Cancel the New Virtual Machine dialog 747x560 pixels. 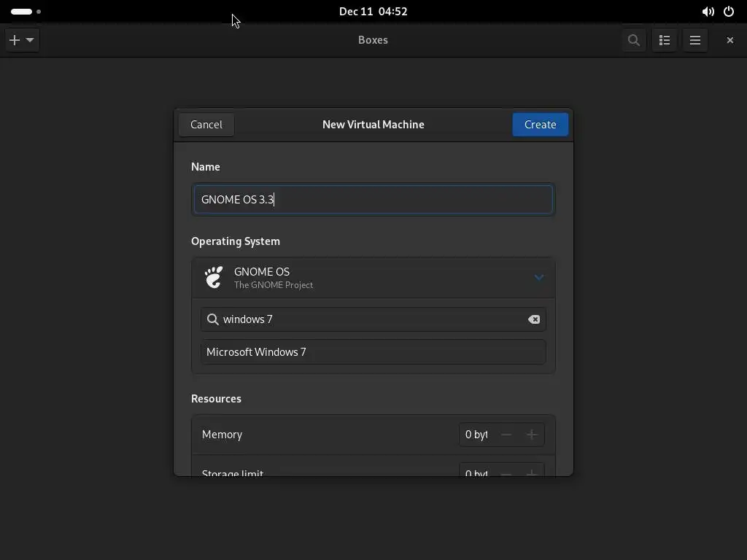[206, 124]
